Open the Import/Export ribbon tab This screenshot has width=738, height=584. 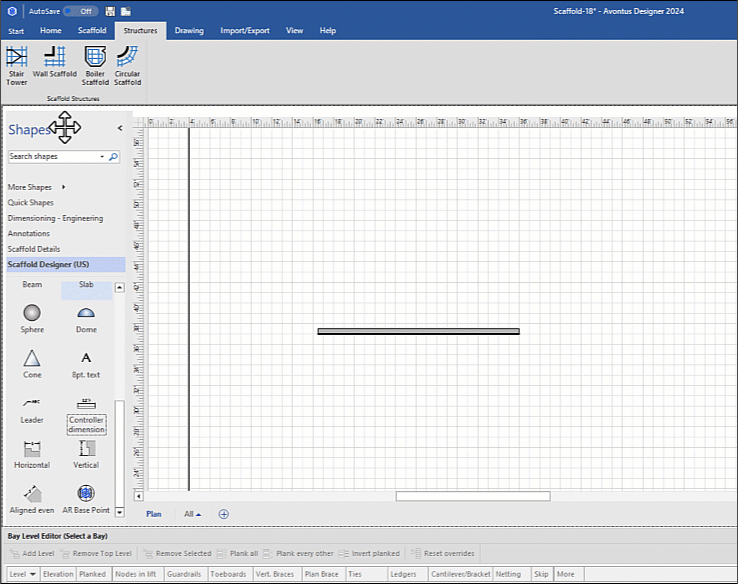pos(245,31)
